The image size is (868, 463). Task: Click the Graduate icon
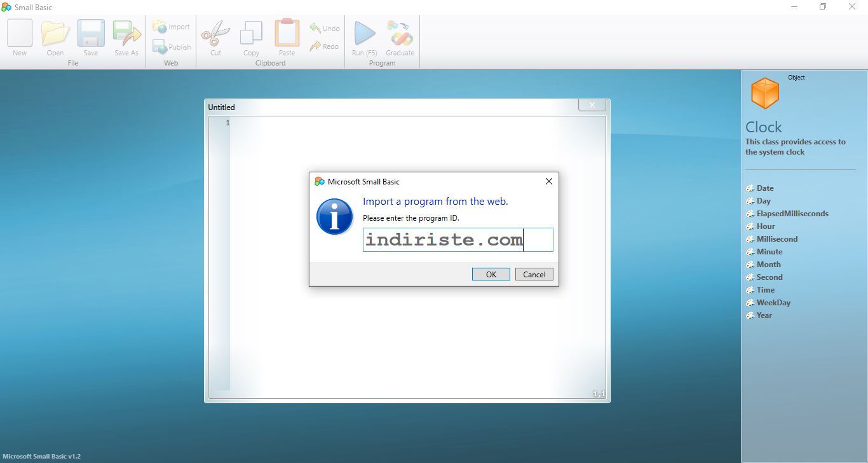pos(400,33)
